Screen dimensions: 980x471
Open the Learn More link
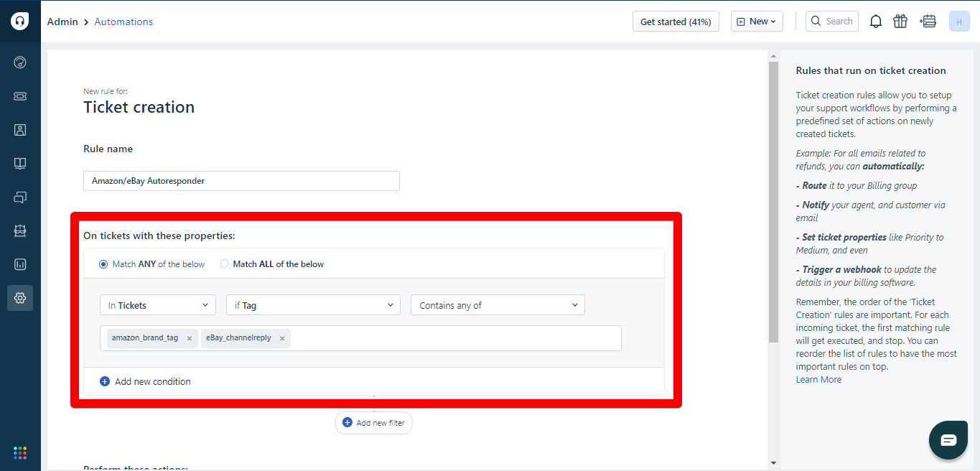[818, 380]
